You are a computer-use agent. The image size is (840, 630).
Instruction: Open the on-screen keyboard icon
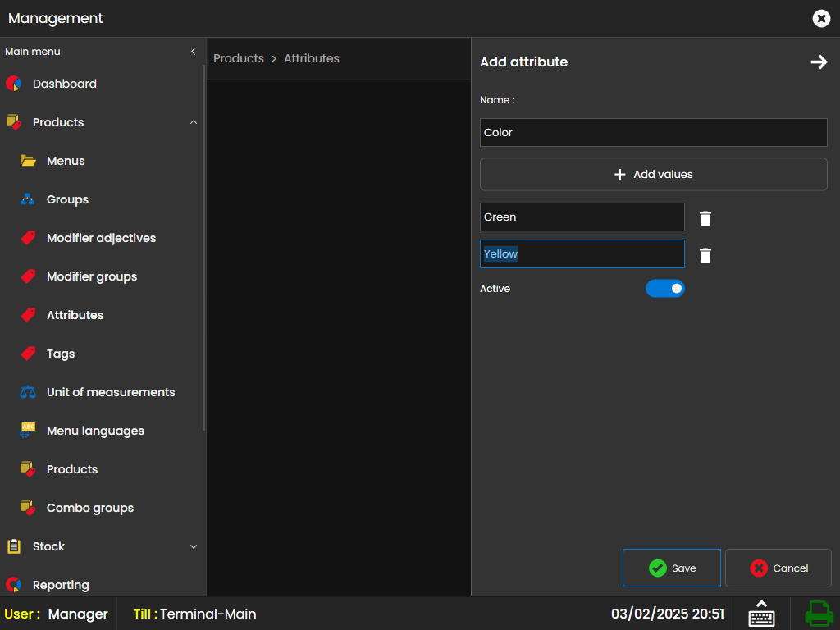(761, 614)
